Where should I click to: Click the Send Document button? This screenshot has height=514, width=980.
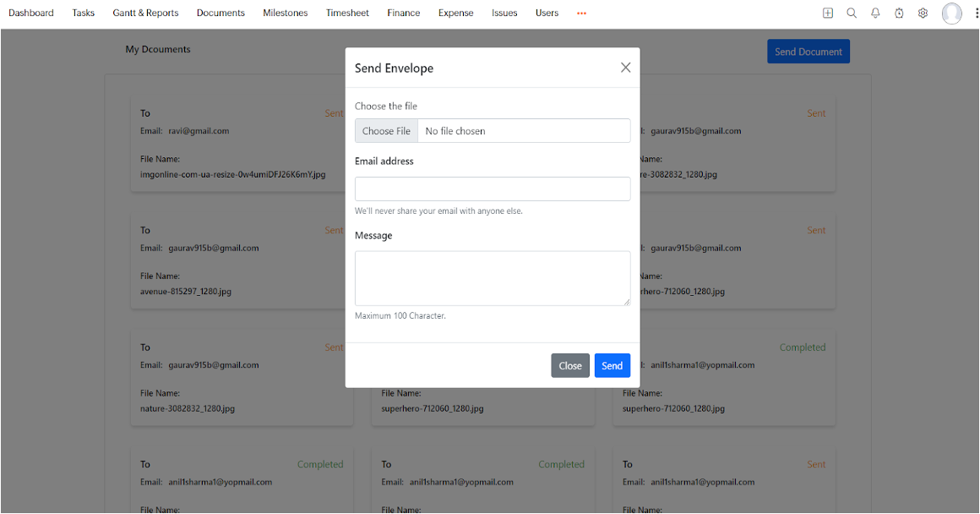point(808,51)
